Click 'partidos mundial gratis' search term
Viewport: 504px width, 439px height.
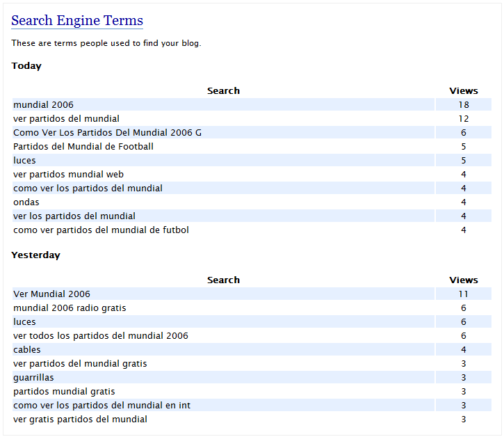pyautogui.click(x=64, y=392)
